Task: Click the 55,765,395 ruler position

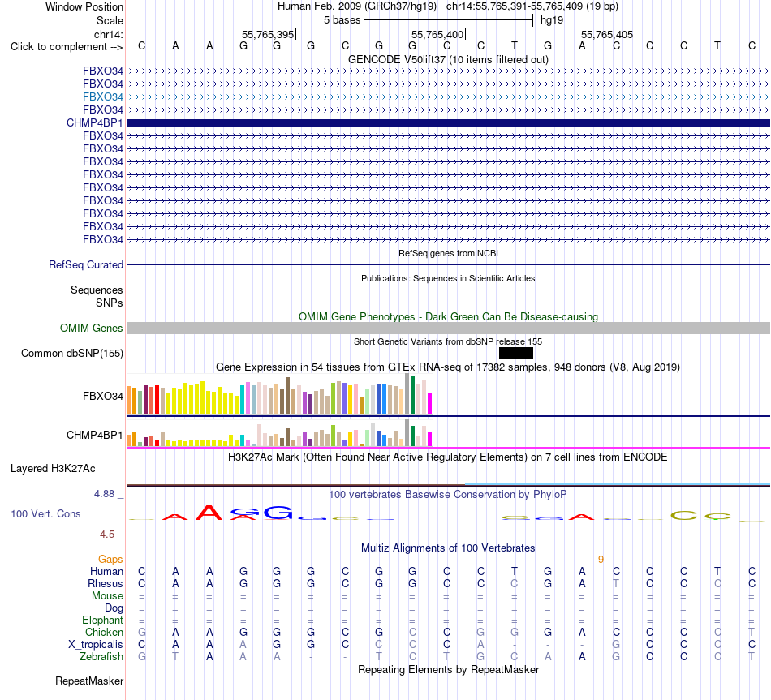Action: pos(268,34)
